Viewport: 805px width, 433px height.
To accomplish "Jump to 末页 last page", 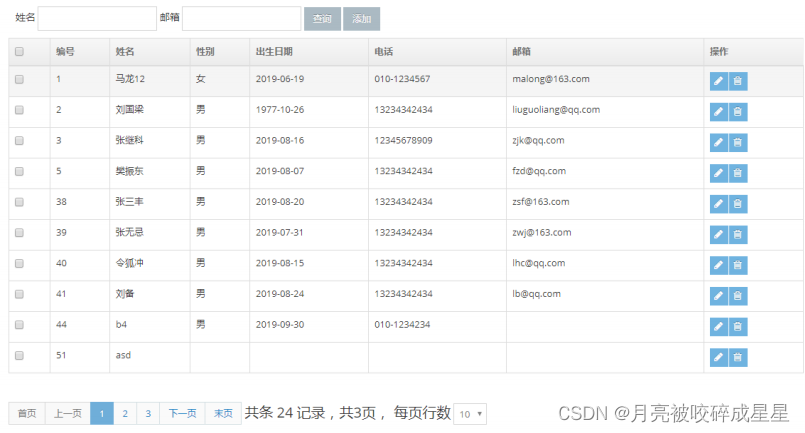I will 223,413.
